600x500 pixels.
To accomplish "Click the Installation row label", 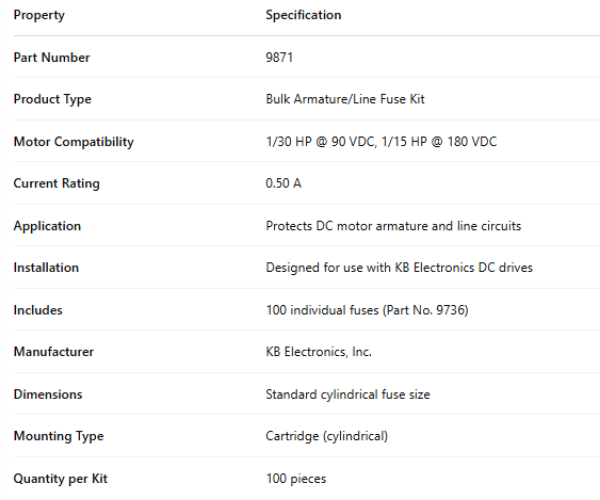I will (x=46, y=268).
